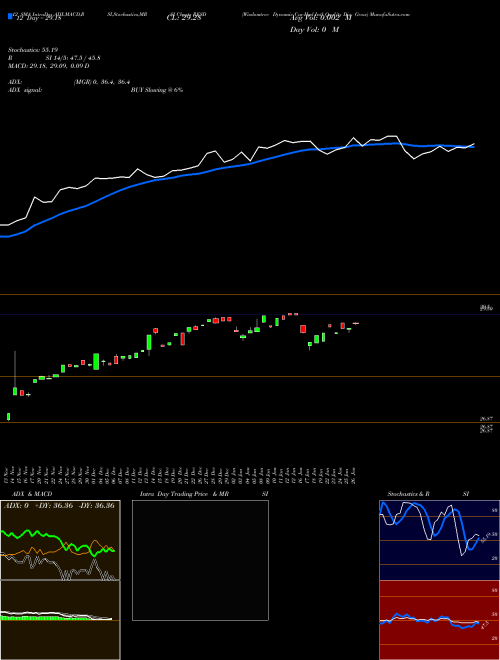Click the 'Intra Day Trading Price & MR' title
This screenshot has height=660, width=500.
tap(184, 494)
